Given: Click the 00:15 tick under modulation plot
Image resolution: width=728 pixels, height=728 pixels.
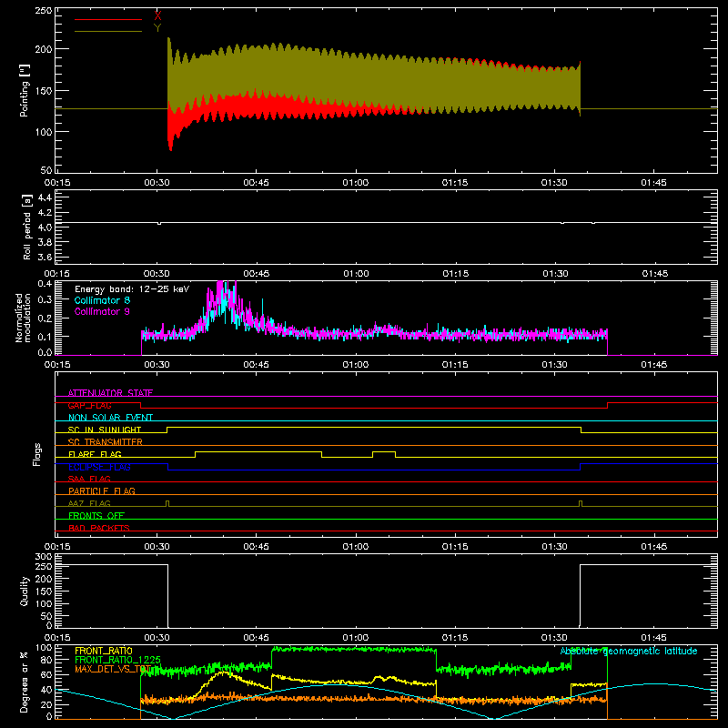Looking at the screenshot, I should 57,365.
